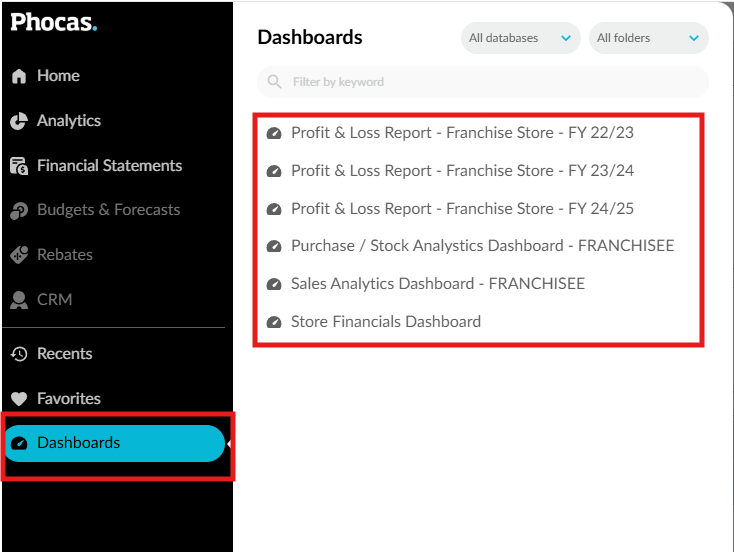Click the Dashboards gauge icon in sidebar

(x=19, y=443)
